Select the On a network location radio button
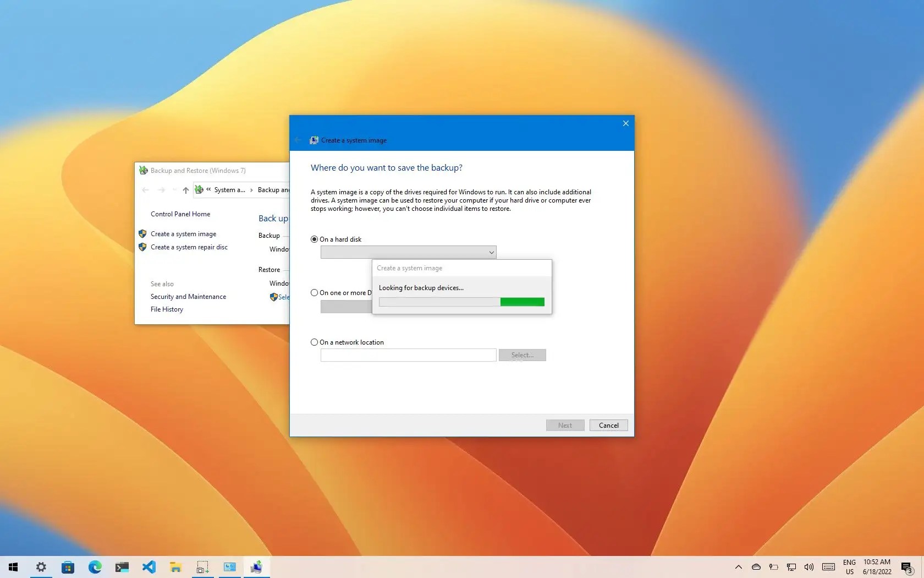Image resolution: width=924 pixels, height=578 pixels. click(314, 342)
